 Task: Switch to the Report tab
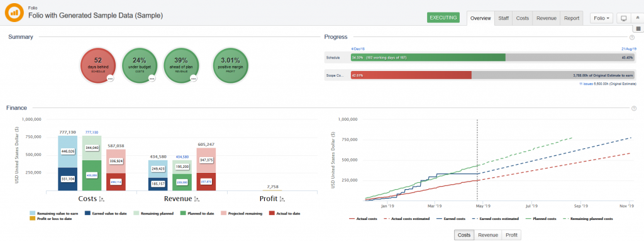[x=571, y=18]
